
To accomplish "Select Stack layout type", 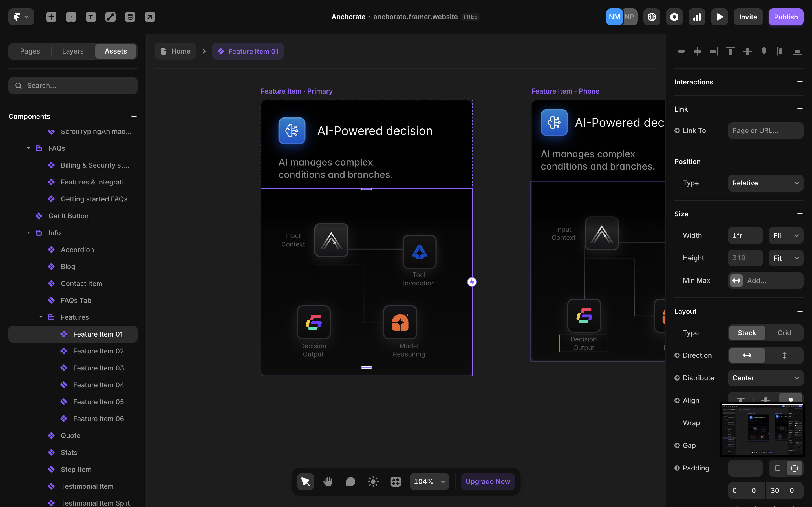I will [x=747, y=333].
